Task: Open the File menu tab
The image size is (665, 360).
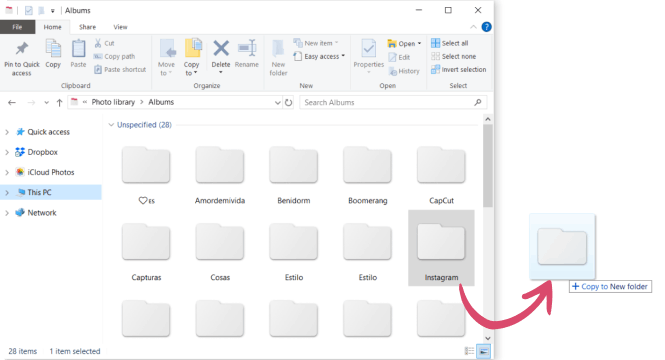Action: coord(17,27)
